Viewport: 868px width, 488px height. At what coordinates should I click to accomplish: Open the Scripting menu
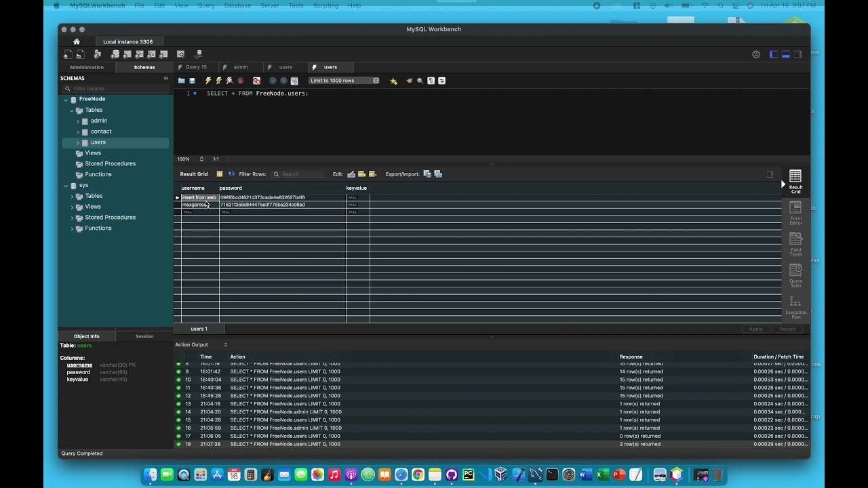325,5
